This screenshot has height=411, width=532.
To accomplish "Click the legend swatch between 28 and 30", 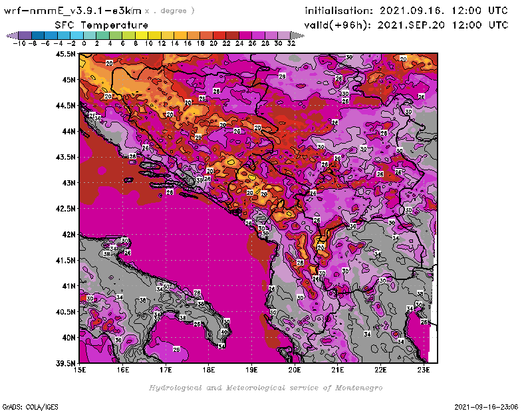I will coord(271,35).
